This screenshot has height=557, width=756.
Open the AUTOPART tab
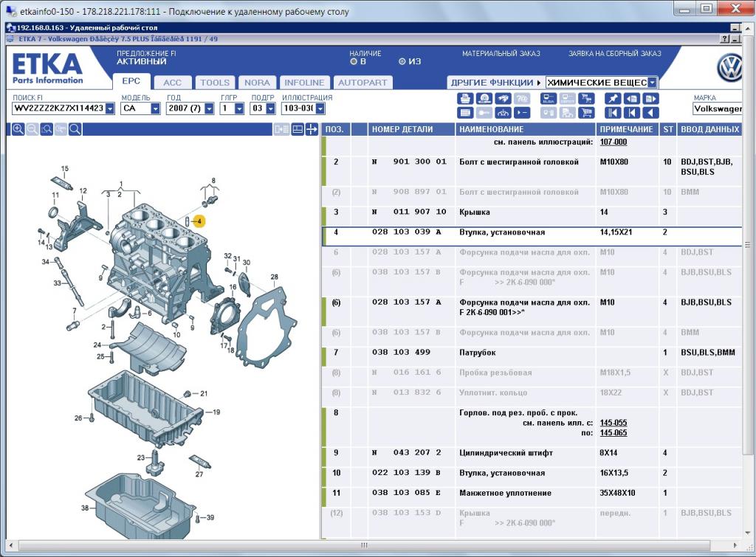tap(362, 83)
